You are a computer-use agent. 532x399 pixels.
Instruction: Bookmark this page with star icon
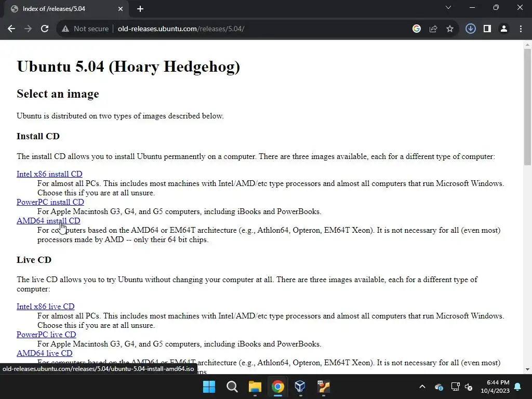450,29
